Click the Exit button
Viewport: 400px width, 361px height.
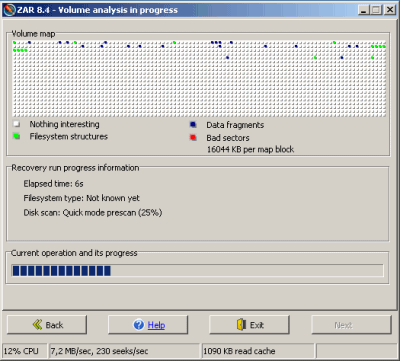249,325
